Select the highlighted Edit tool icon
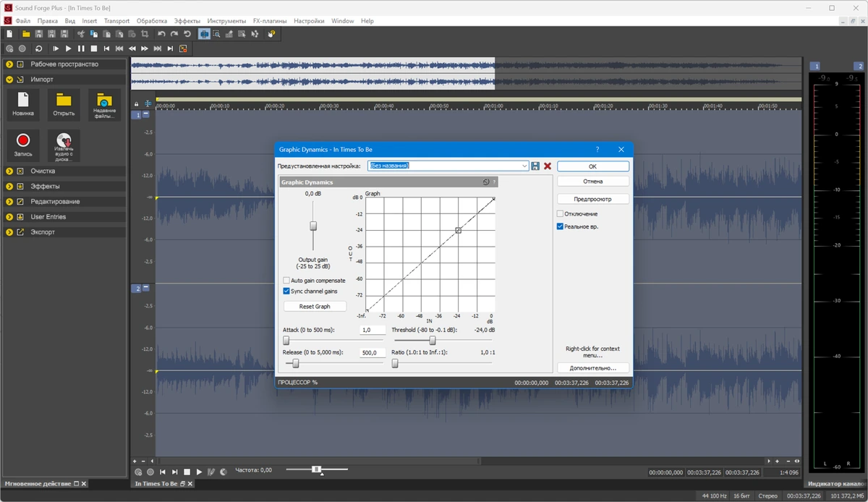The height and width of the screenshot is (502, 868). coord(205,34)
